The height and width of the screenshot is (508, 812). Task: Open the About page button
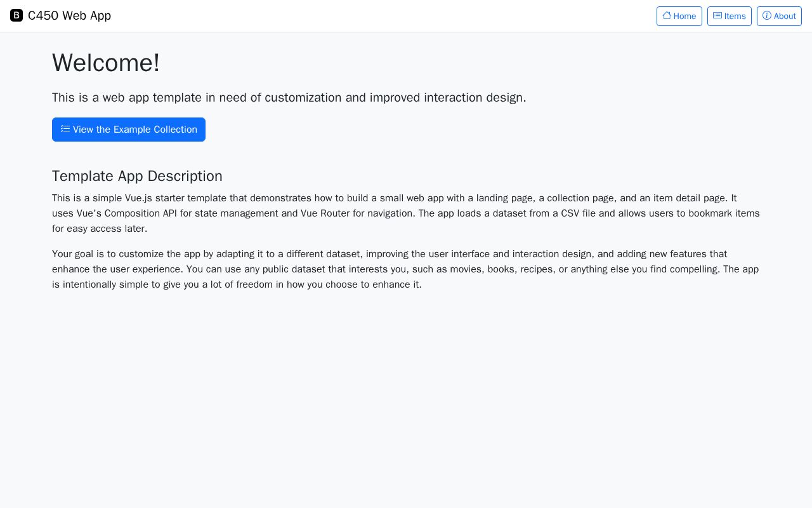click(x=779, y=16)
